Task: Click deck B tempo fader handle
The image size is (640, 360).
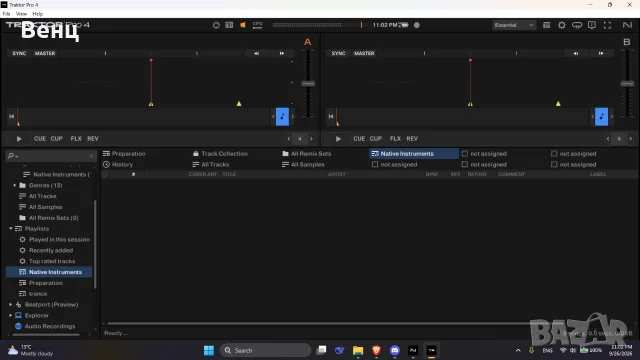Action: [627, 84]
